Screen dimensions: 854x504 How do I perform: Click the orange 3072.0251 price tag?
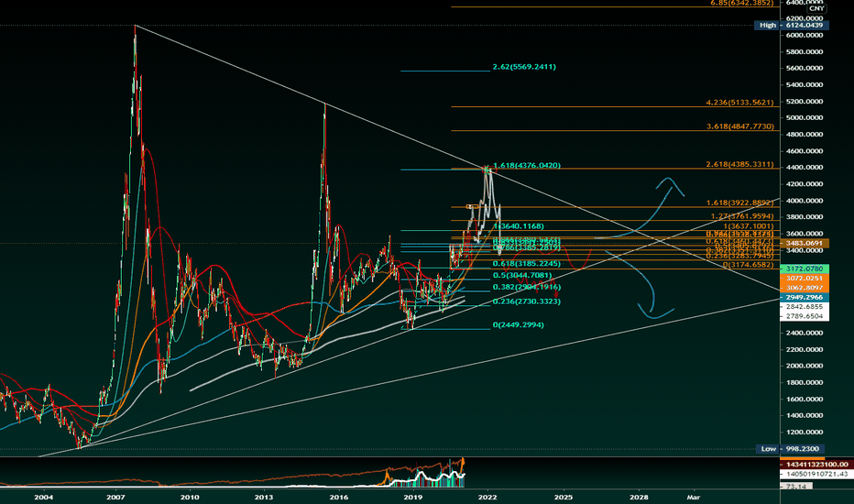(x=805, y=279)
